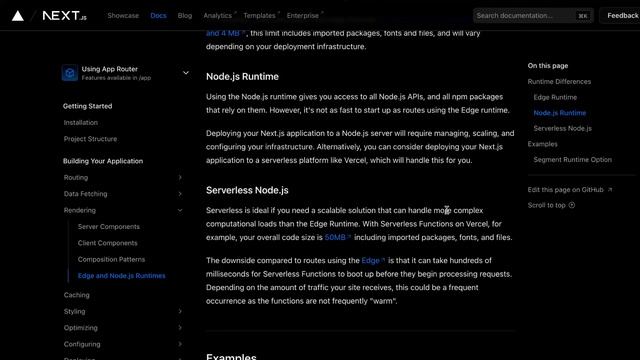Open the Optimizing sidebar item
Viewport: 640px width, 360px height.
pyautogui.click(x=80, y=328)
